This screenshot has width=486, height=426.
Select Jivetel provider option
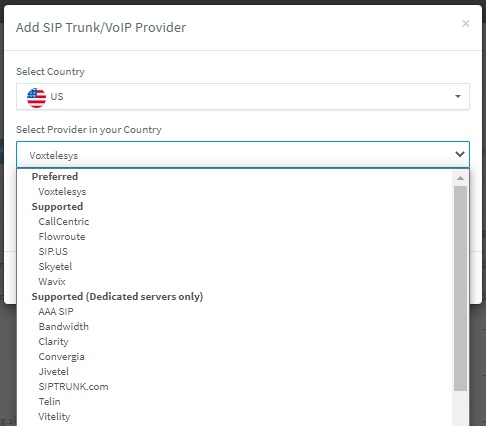53,372
